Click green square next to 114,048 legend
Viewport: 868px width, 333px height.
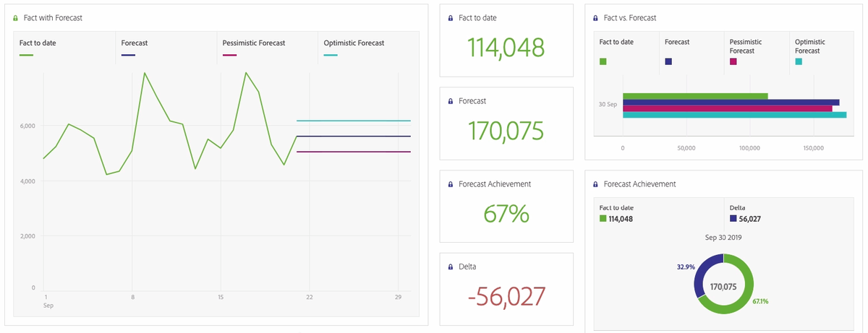(x=603, y=219)
